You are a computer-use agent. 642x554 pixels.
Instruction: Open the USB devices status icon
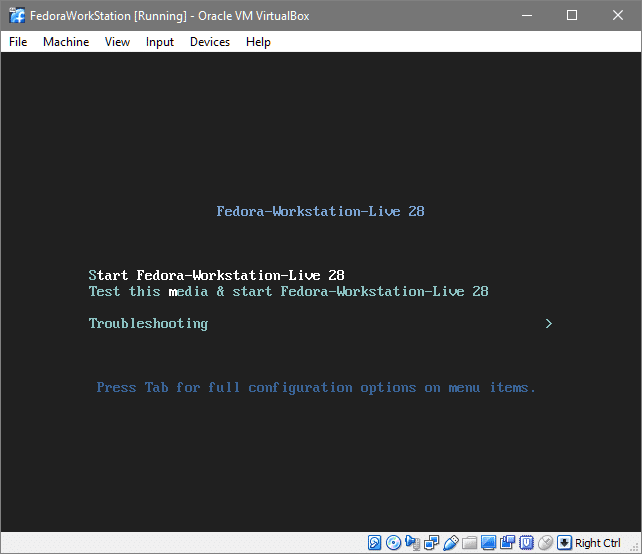pyautogui.click(x=450, y=543)
